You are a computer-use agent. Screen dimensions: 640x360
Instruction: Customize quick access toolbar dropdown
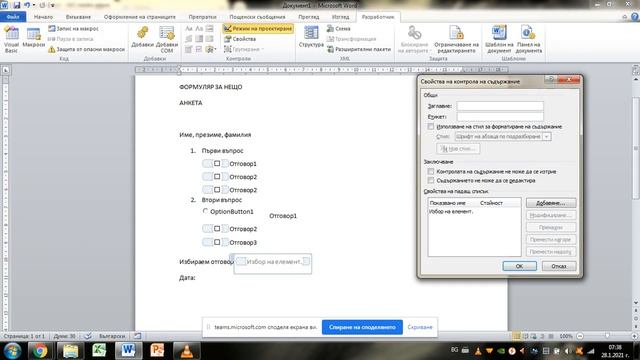click(x=53, y=5)
